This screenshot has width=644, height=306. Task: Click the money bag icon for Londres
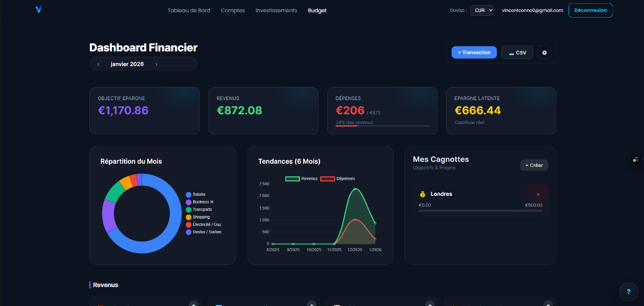[x=423, y=194]
